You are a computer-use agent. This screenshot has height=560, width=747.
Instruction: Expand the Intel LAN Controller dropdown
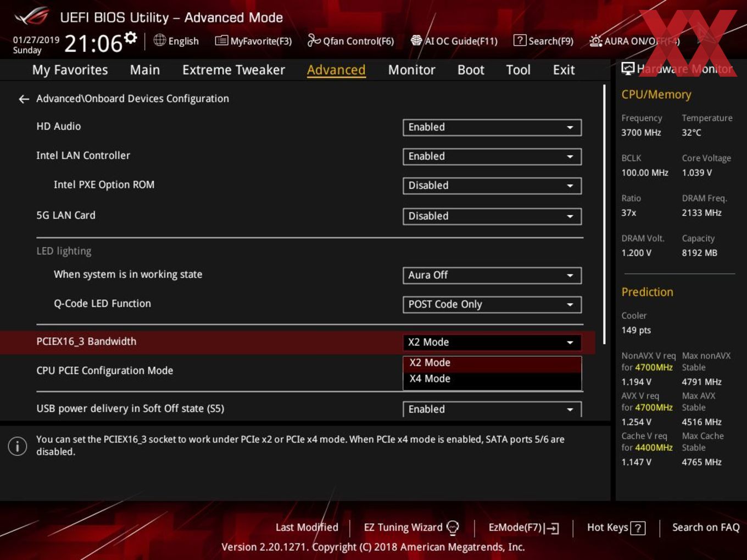coord(492,156)
